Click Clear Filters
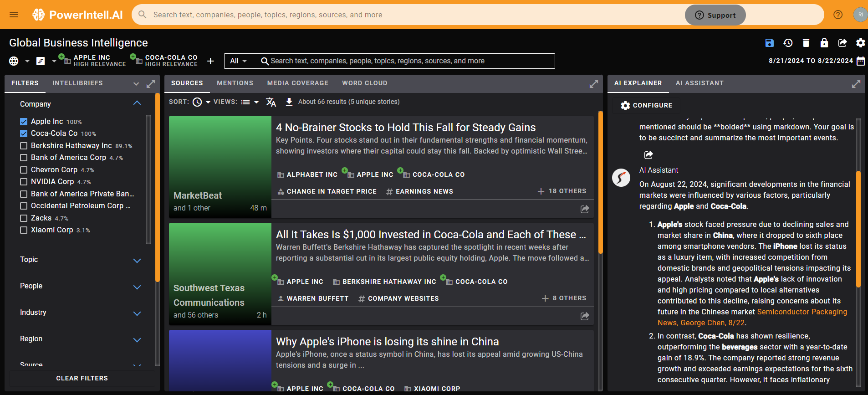The width and height of the screenshot is (868, 395). (x=82, y=378)
